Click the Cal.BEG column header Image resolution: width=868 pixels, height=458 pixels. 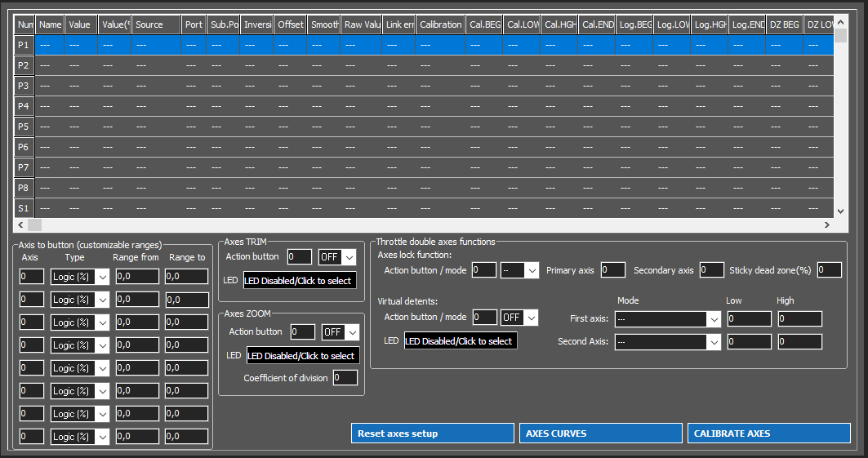(x=484, y=24)
